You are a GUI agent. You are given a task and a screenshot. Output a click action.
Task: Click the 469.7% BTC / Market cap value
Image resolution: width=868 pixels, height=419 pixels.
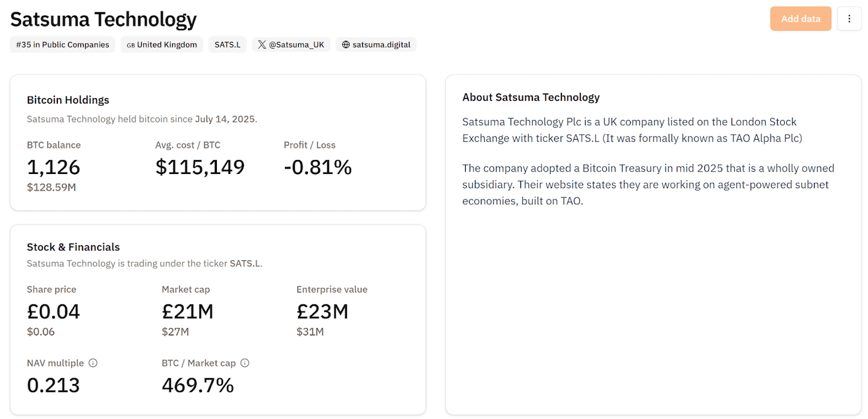198,385
